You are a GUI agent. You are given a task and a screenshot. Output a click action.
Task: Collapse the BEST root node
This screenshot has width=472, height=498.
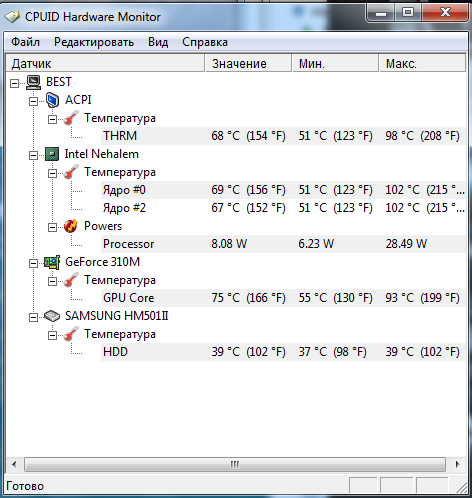tap(14, 83)
